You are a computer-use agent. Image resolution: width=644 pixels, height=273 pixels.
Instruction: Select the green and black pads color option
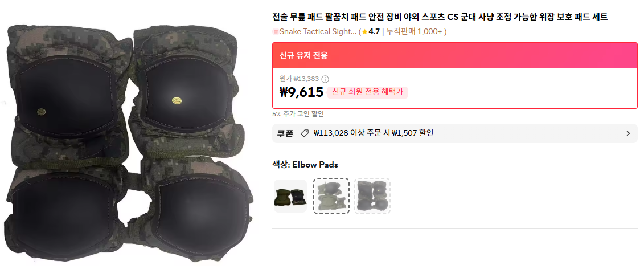290,196
